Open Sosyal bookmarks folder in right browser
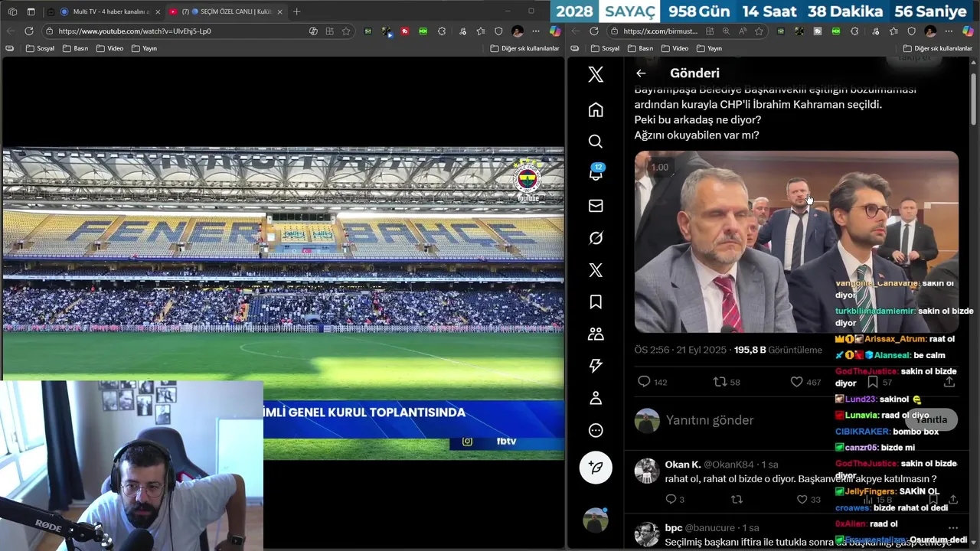The height and width of the screenshot is (551, 980). click(x=604, y=48)
